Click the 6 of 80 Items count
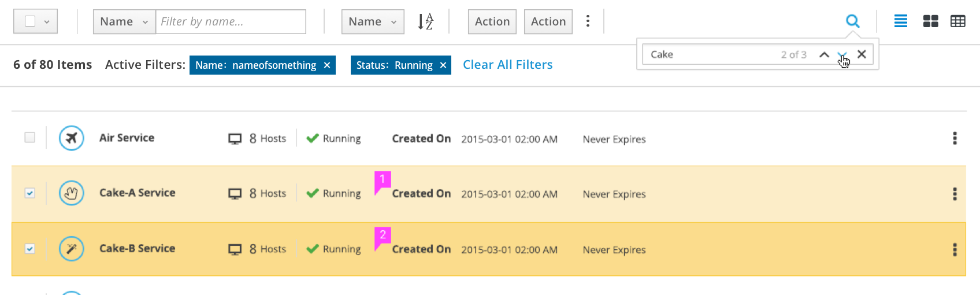 coord(53,65)
